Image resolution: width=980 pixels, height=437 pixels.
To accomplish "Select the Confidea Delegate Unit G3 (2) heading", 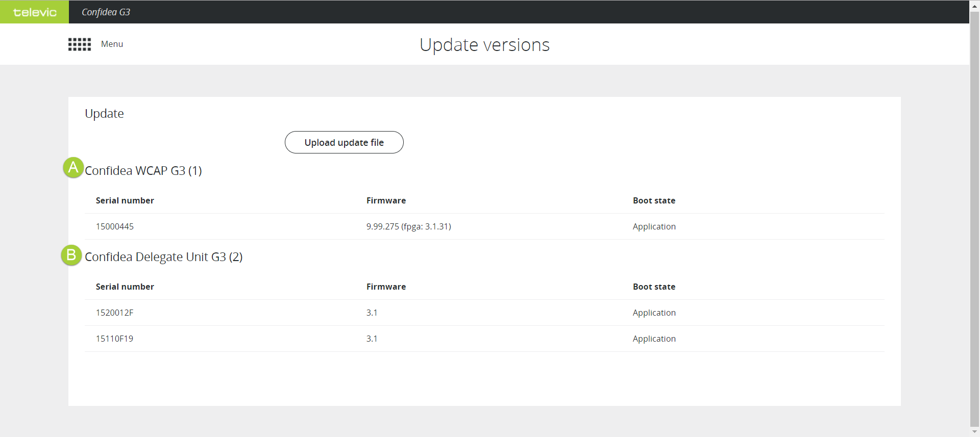I will click(x=163, y=257).
